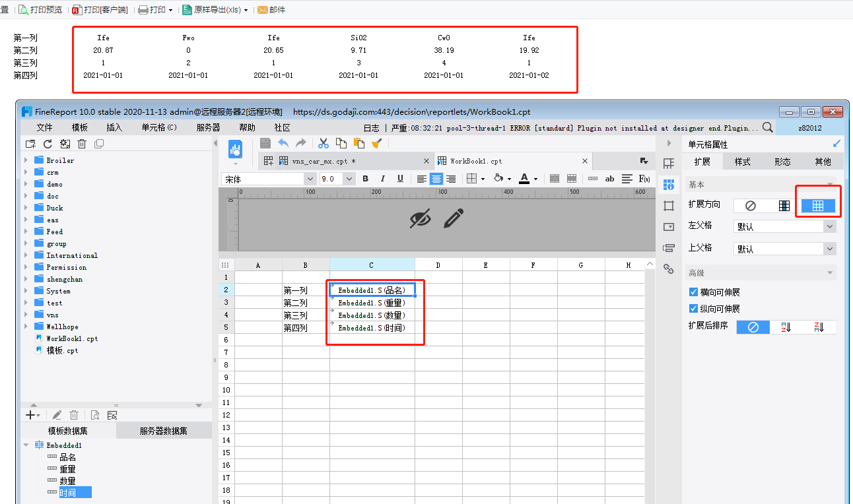Switch to 服务器数据集 tab
This screenshot has height=504, width=853.
click(x=164, y=431)
